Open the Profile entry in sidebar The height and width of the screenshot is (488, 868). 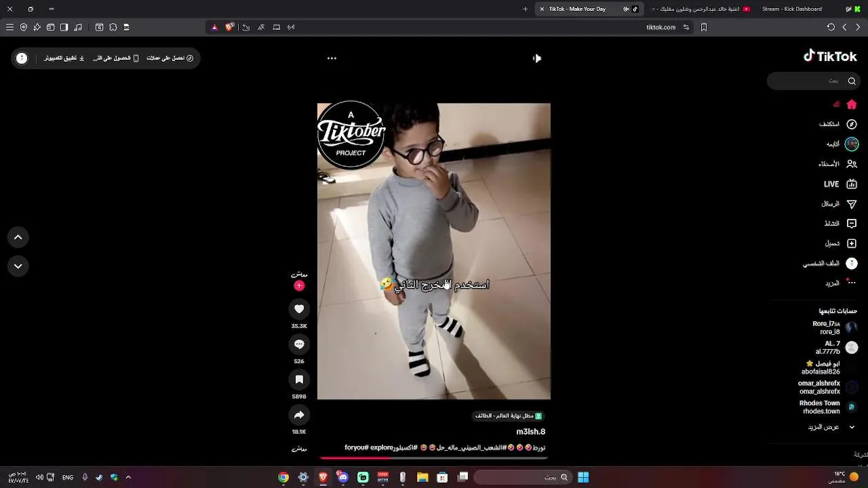(x=831, y=263)
